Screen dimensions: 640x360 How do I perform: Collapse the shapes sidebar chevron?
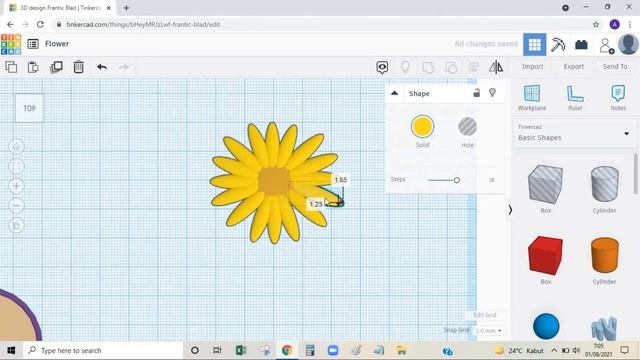pos(510,210)
